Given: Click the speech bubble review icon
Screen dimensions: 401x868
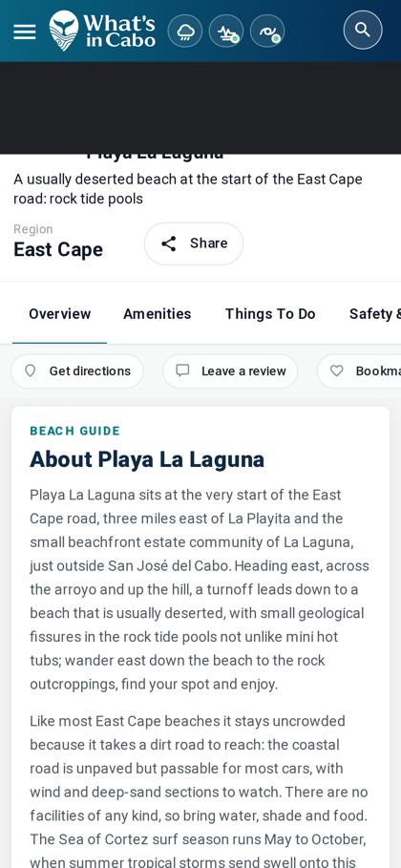Looking at the screenshot, I should coord(182,370).
